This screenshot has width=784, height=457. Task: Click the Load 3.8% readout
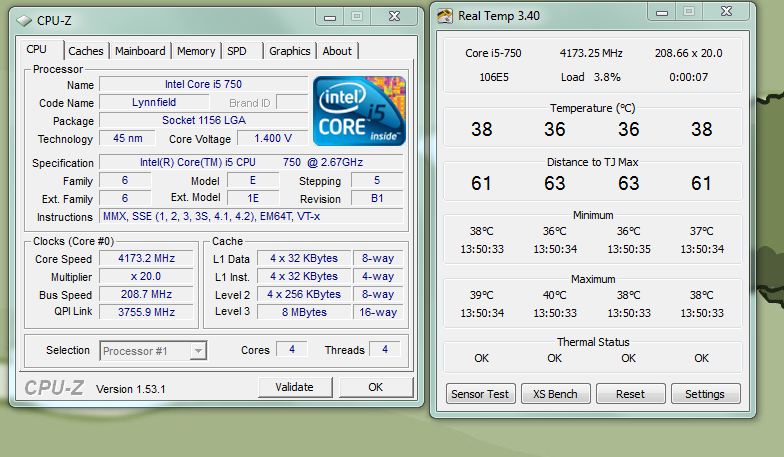(590, 77)
